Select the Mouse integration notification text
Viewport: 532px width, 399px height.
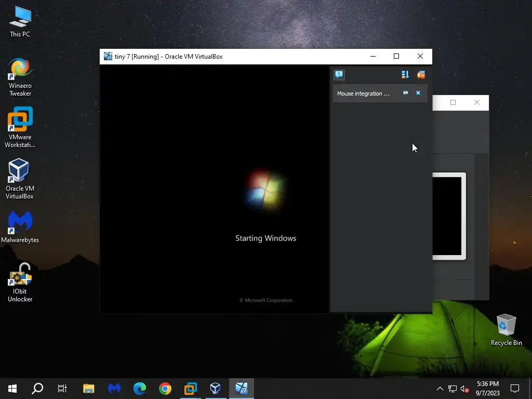click(x=363, y=94)
